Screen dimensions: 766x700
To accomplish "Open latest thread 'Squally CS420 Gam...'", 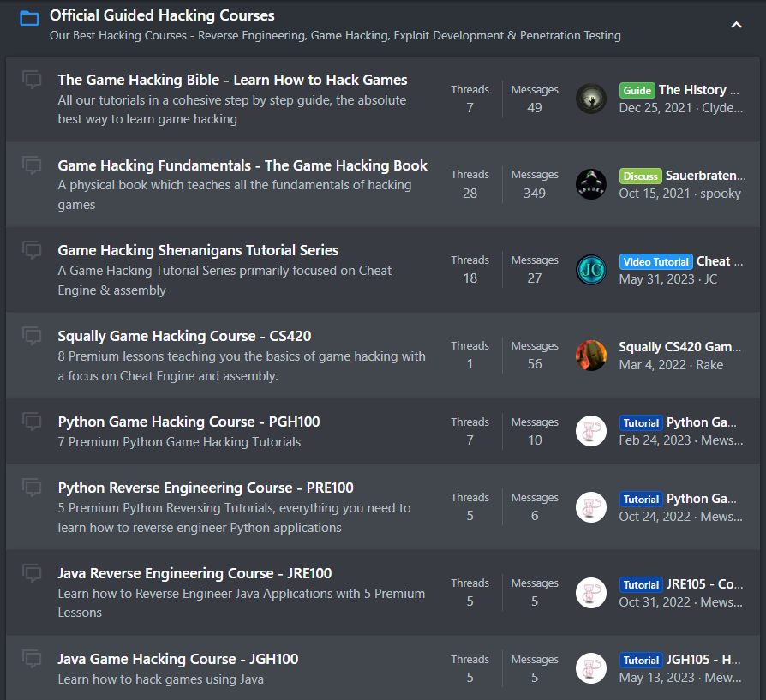I will 680,347.
